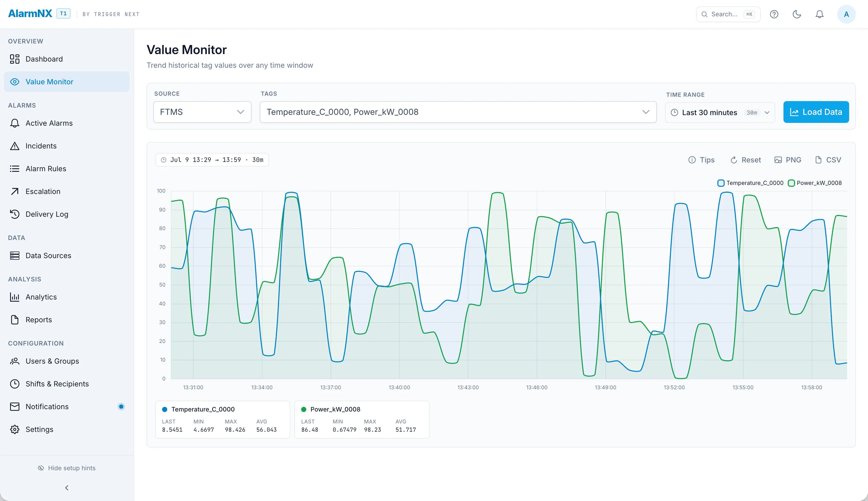Open the Tags selection dropdown
868x501 pixels.
tap(458, 112)
